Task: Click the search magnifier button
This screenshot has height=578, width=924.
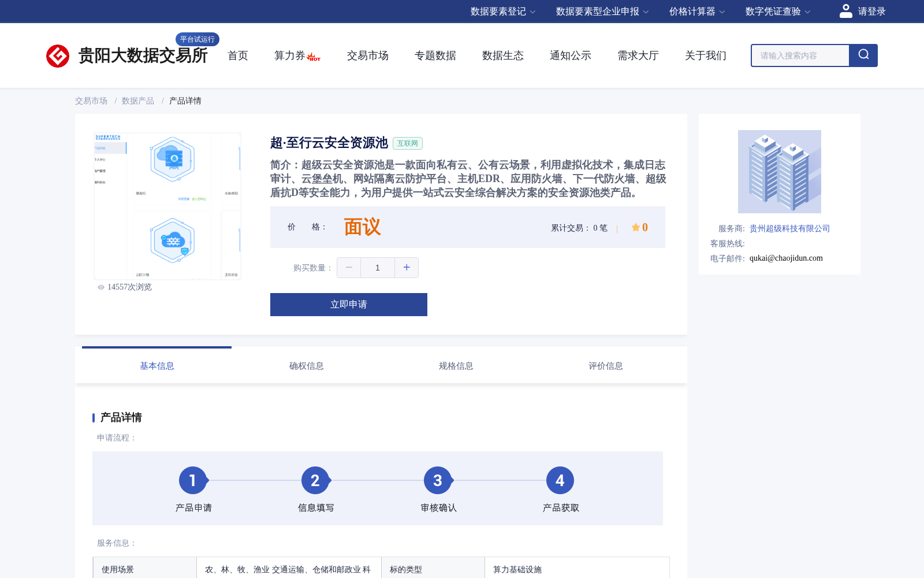Action: point(863,55)
